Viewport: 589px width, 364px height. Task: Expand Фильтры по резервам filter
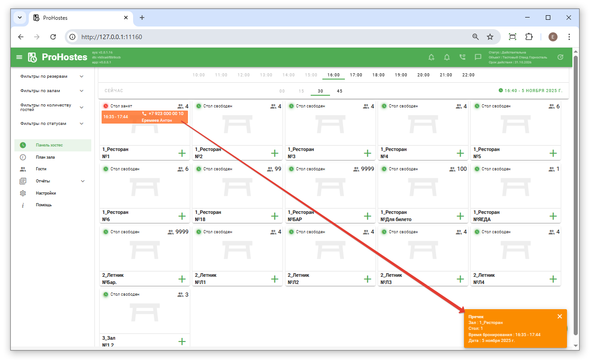(81, 76)
